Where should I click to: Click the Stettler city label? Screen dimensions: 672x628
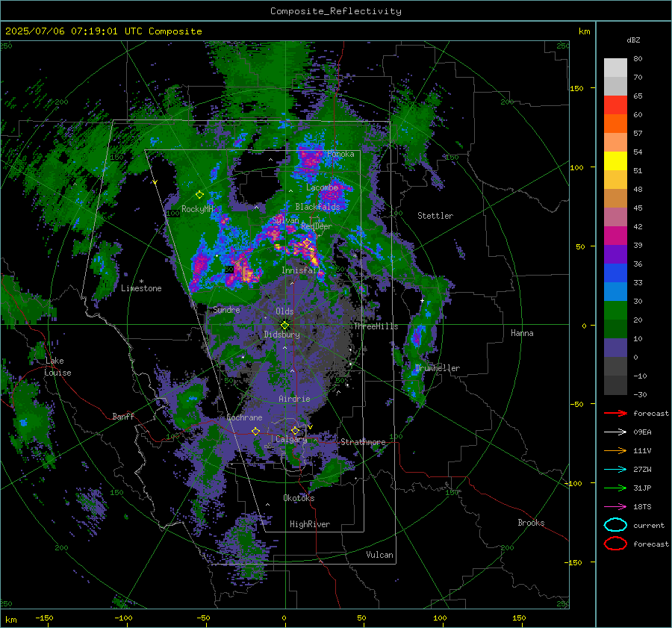(x=435, y=216)
